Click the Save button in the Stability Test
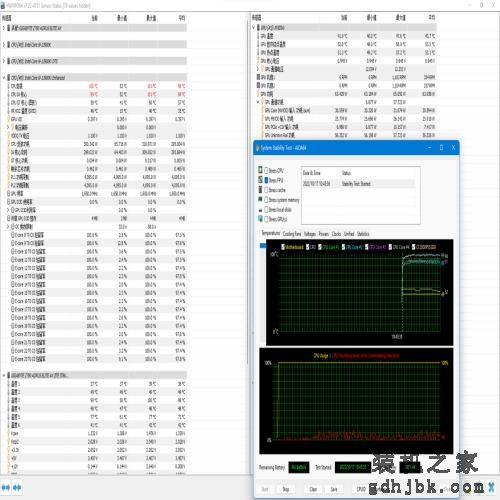The width and height of the screenshot is (500, 500). [334, 489]
